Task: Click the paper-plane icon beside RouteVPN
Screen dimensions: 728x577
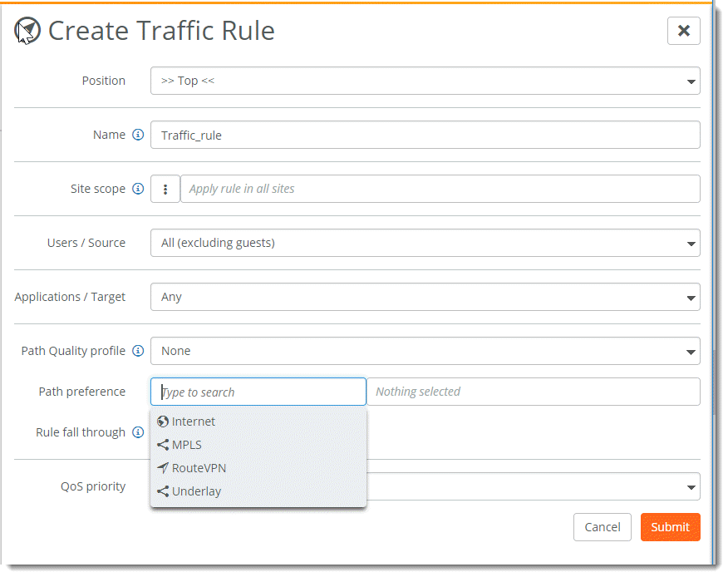Action: 163,467
